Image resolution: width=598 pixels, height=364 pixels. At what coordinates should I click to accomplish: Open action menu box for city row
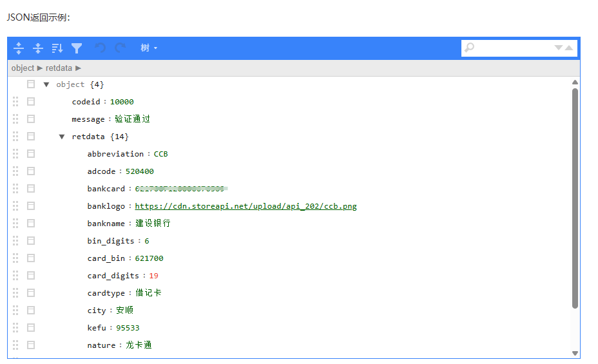coord(31,311)
